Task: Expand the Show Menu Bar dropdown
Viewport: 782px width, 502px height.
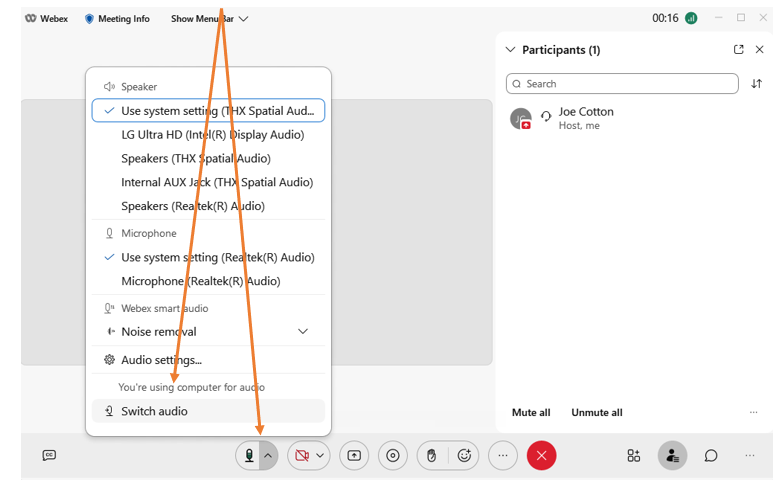Action: [x=209, y=18]
